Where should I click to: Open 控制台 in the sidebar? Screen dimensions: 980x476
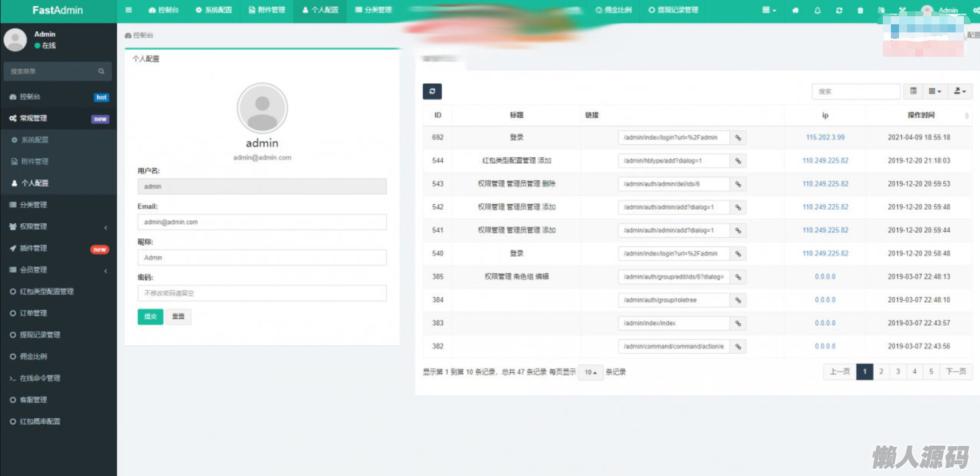click(58, 97)
